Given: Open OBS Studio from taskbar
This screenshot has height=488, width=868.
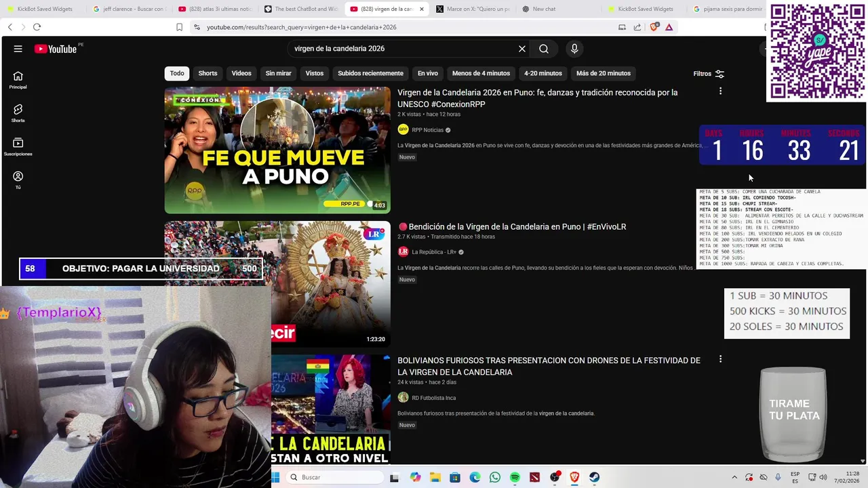Looking at the screenshot, I should pos(555,477).
